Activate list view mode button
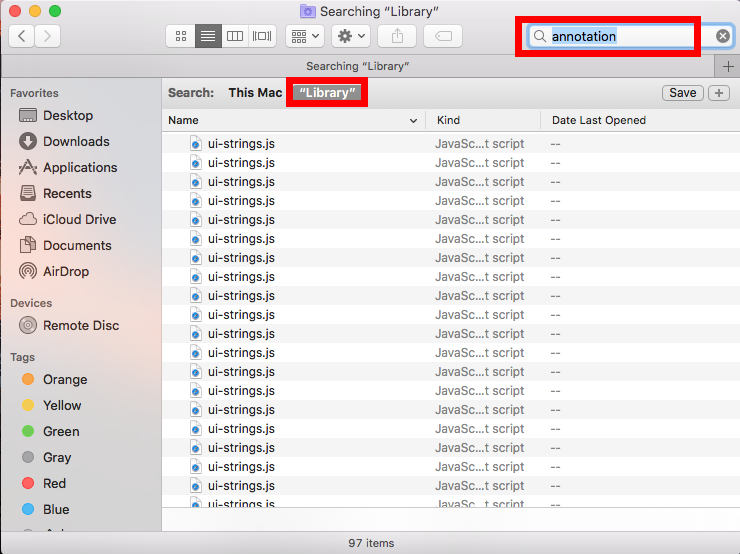The image size is (740, 554). tap(208, 36)
